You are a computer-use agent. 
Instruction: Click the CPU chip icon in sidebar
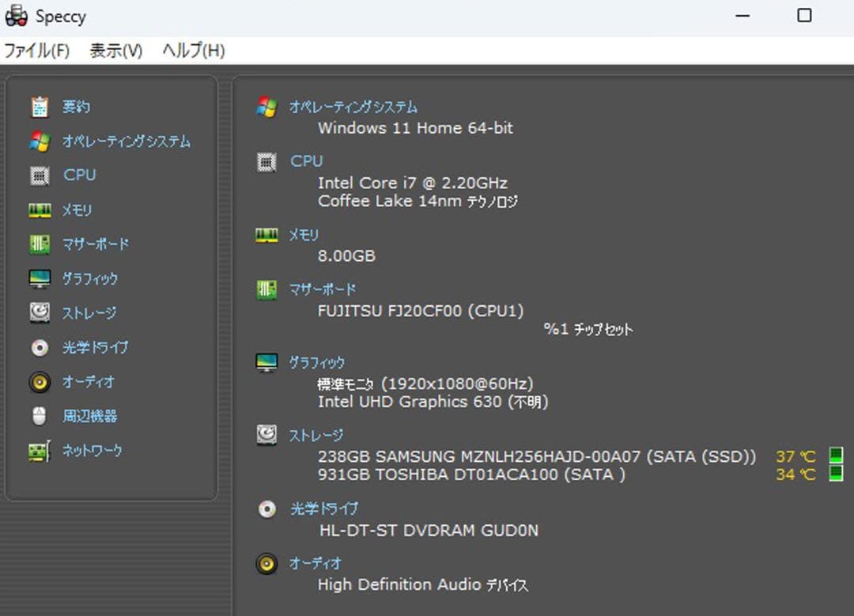tap(38, 176)
